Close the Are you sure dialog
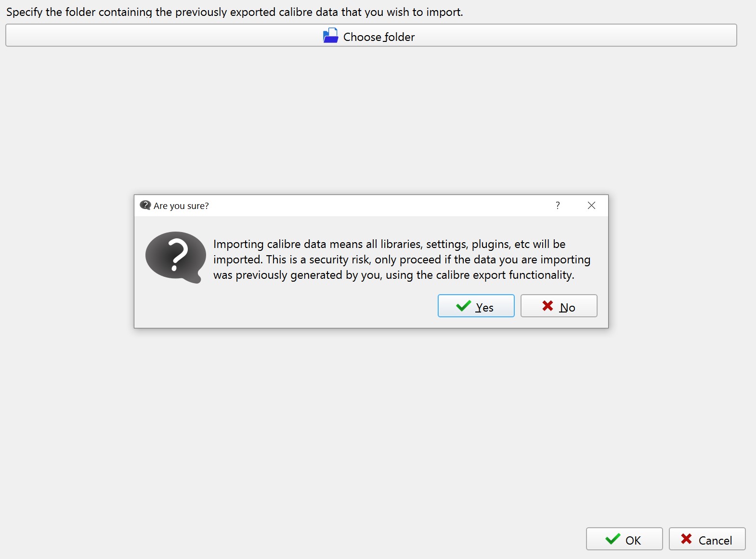Viewport: 756px width, 559px height. (591, 206)
